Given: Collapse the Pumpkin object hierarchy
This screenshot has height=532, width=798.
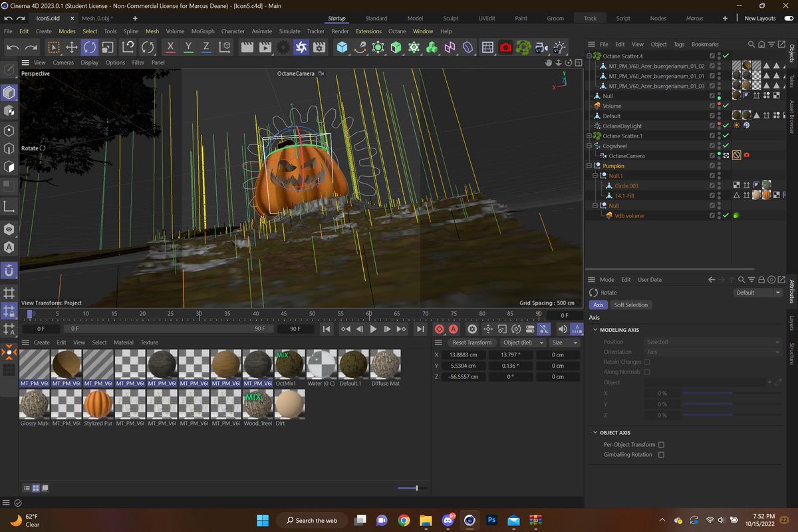Looking at the screenshot, I should (589, 166).
